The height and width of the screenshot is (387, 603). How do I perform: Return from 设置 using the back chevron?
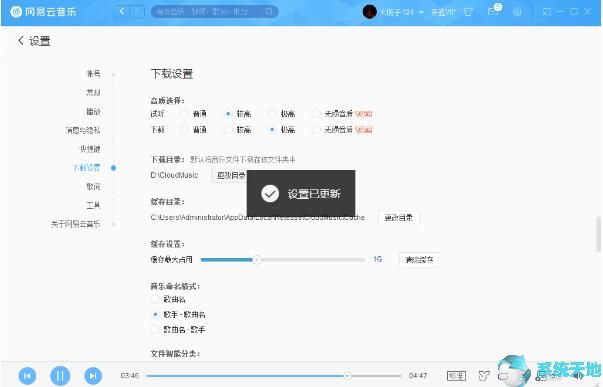click(21, 40)
